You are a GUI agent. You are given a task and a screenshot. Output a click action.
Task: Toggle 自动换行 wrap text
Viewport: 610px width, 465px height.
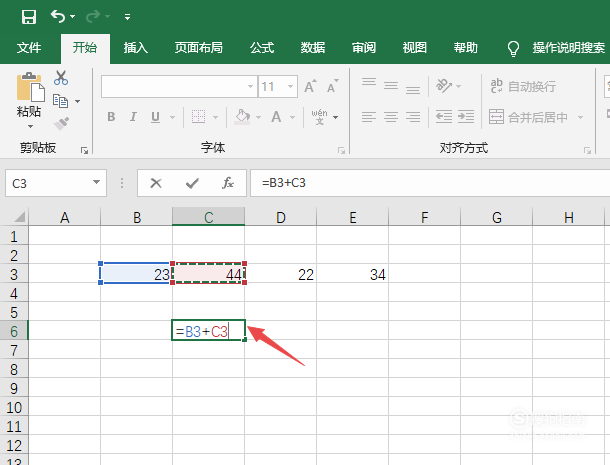[523, 86]
